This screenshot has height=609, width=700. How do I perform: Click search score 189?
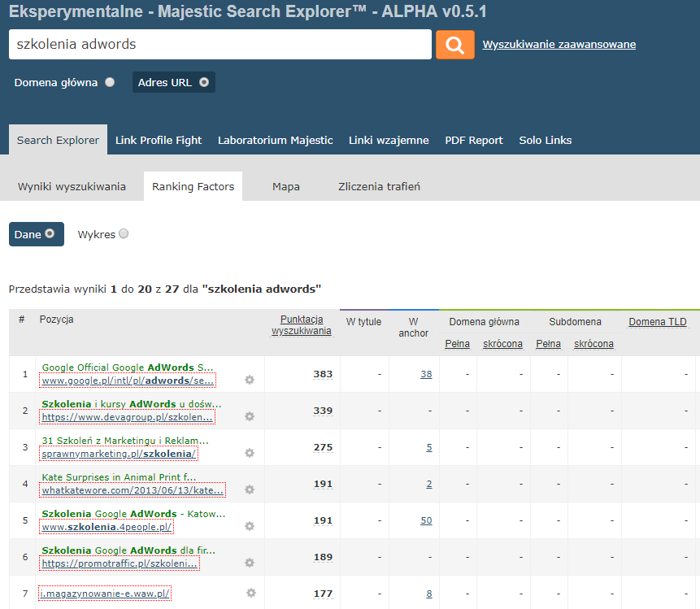pyautogui.click(x=323, y=557)
